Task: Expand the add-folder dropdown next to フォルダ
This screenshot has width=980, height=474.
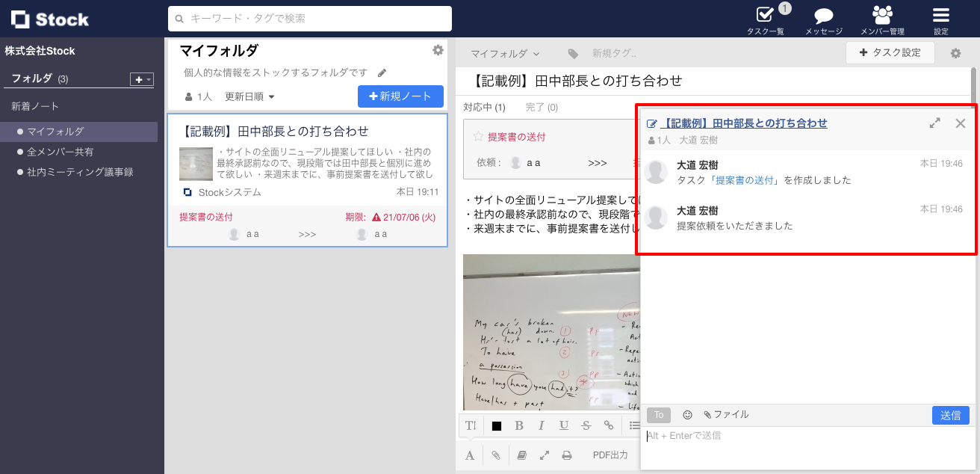Action: tap(146, 79)
